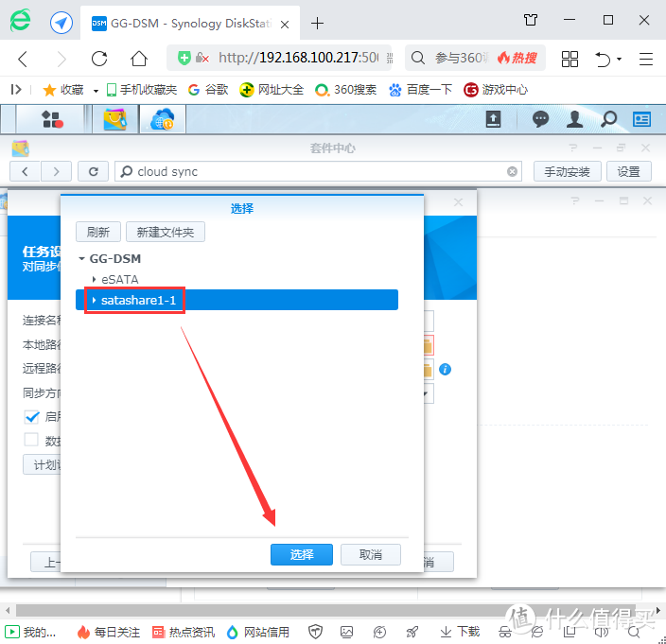
Task: Select the satashare1-1 folder row
Action: pyautogui.click(x=237, y=300)
